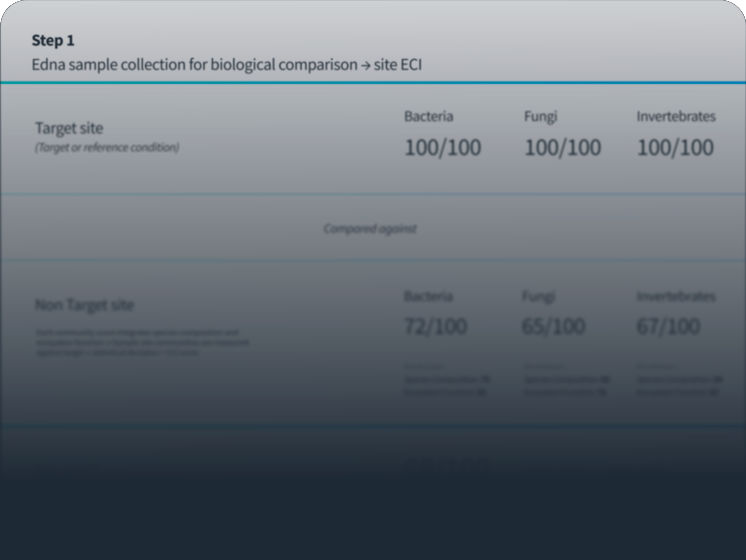746x560 pixels.
Task: Click the Non Target site label
Action: 85,305
